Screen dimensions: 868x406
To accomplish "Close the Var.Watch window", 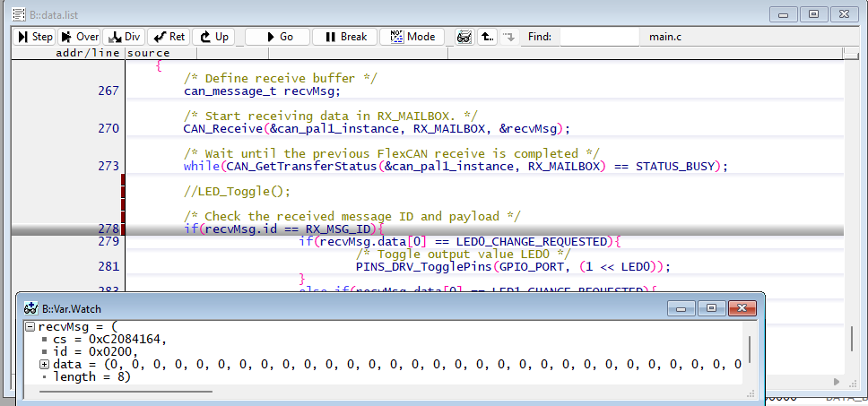I will (x=742, y=308).
